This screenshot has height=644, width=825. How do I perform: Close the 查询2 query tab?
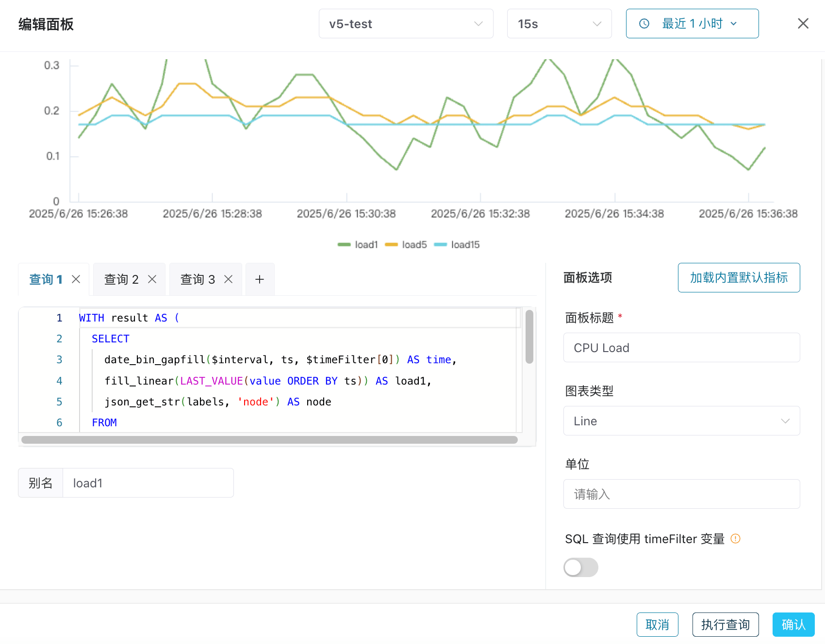coord(152,279)
